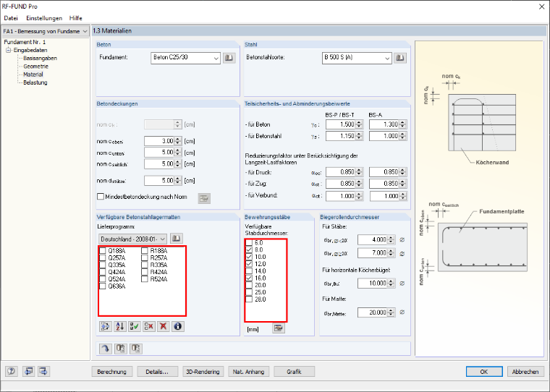The image size is (550, 392).
Task: Enable Mindestbetondeckung nach Norm checkbox
Action: 101,197
